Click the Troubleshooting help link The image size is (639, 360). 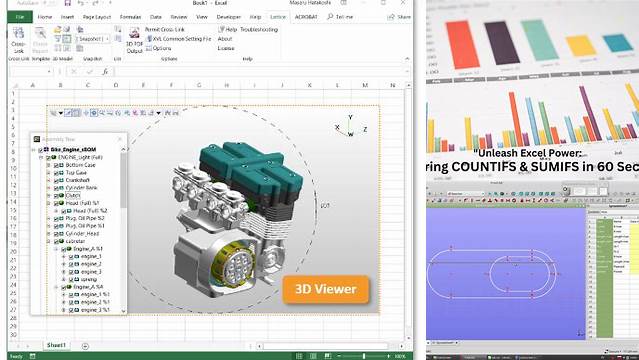click(x=259, y=30)
